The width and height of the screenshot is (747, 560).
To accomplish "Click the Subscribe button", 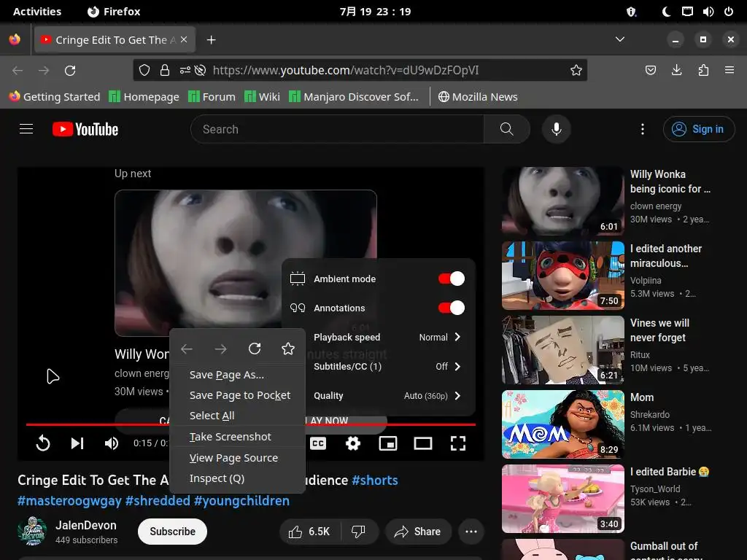I will (x=172, y=532).
